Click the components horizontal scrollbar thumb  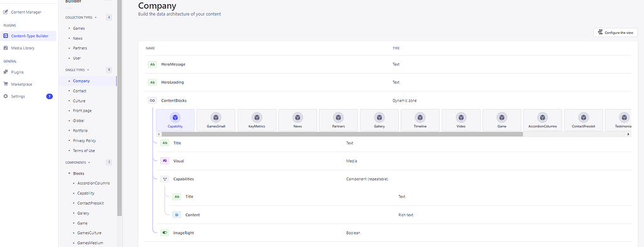coord(342,134)
